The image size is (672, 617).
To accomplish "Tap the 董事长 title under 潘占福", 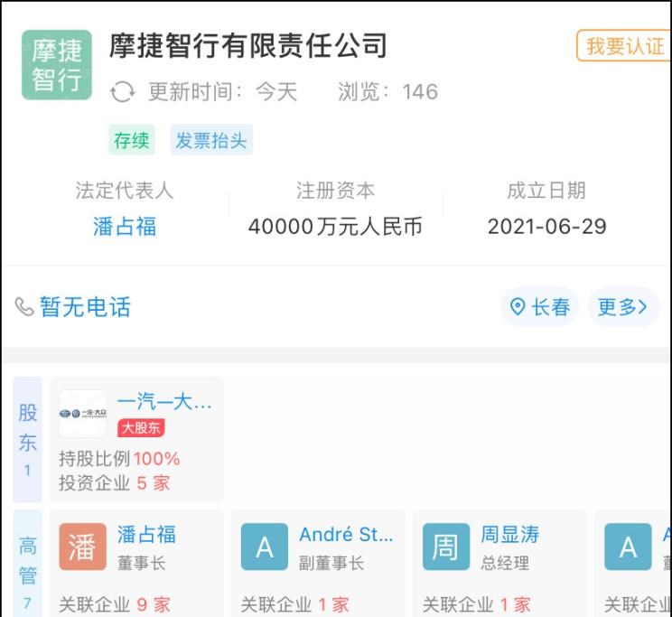I will click(142, 563).
